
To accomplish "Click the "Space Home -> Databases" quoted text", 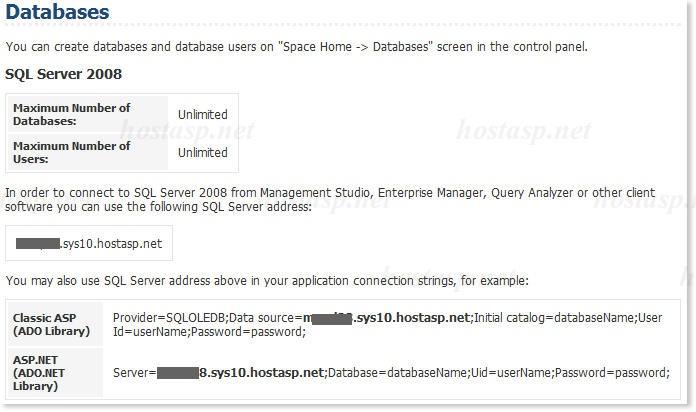I will 368,46.
